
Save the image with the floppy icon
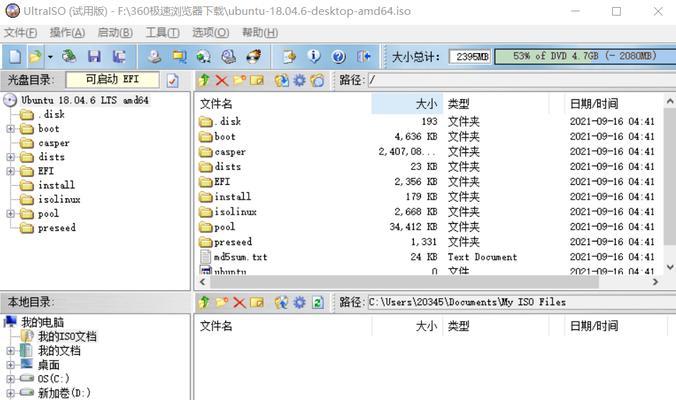point(94,56)
